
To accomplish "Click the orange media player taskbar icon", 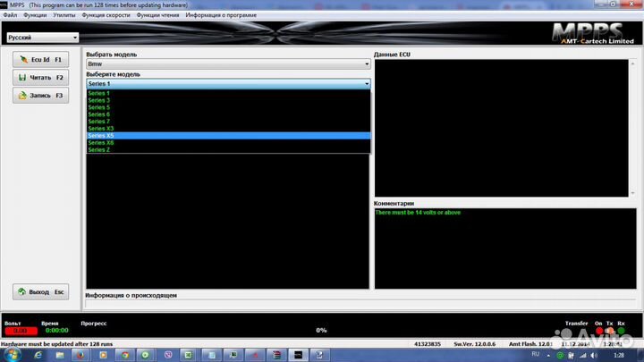I will (101, 355).
